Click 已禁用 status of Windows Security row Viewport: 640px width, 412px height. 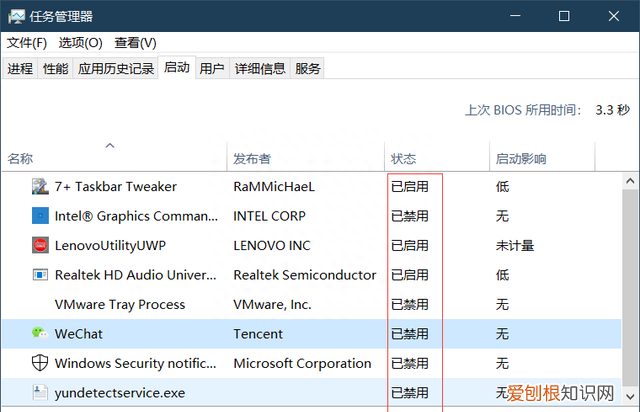tap(410, 363)
